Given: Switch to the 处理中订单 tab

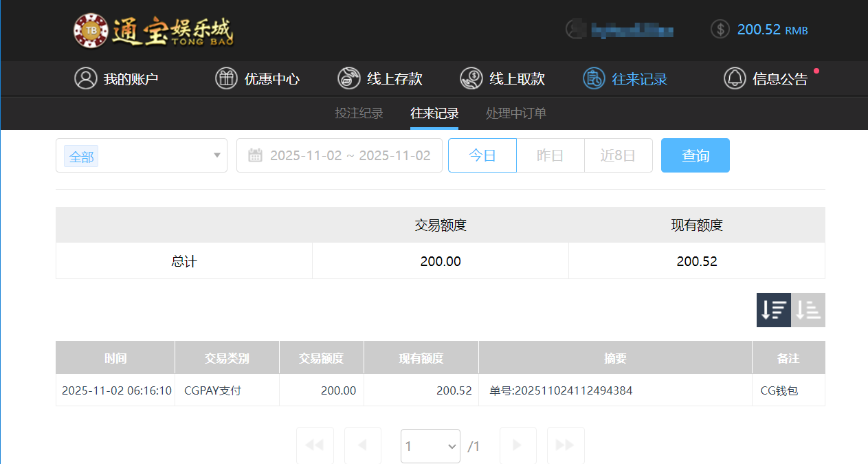Looking at the screenshot, I should [515, 113].
